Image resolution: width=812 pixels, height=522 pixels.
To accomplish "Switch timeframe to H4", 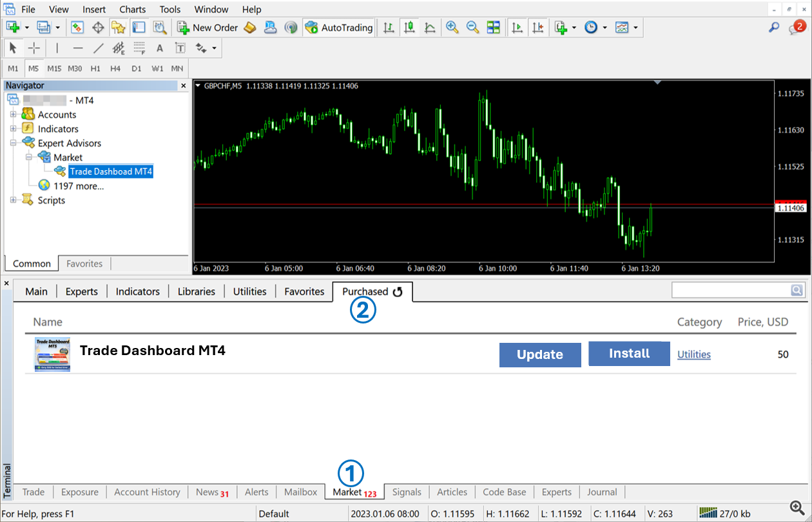I will click(x=115, y=68).
